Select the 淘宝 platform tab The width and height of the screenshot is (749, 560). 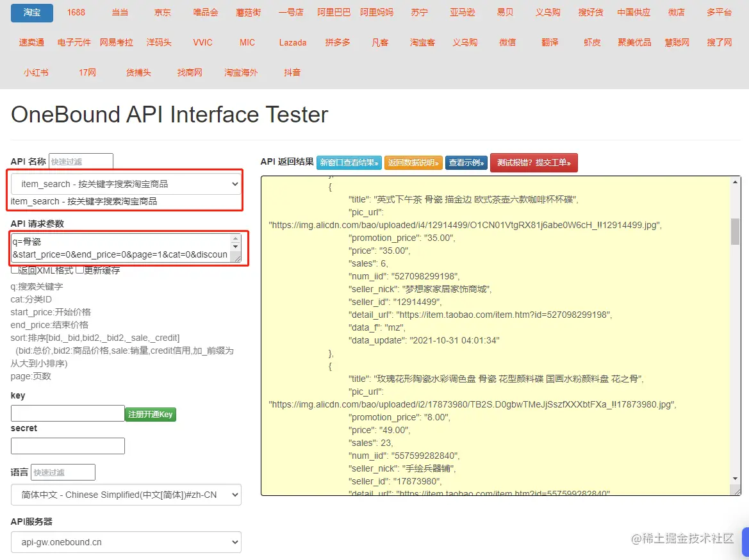click(32, 13)
